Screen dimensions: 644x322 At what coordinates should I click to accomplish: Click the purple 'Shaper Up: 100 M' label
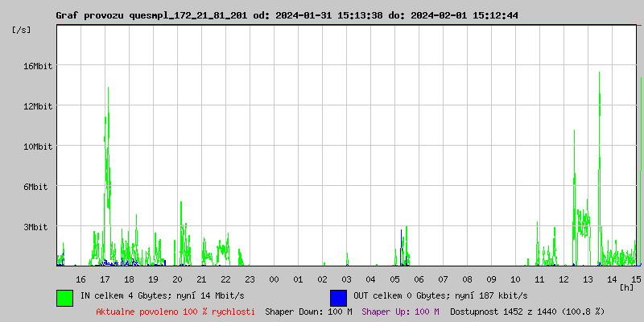400,311
